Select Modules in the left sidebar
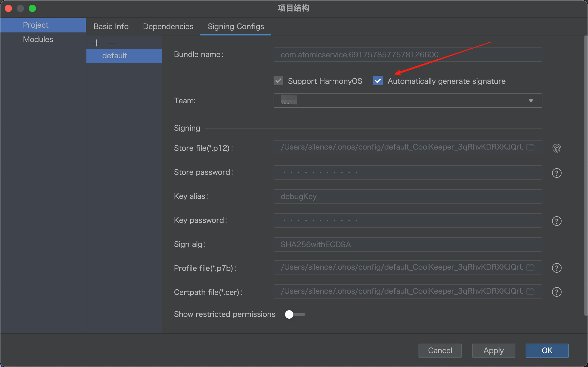 [x=38, y=39]
